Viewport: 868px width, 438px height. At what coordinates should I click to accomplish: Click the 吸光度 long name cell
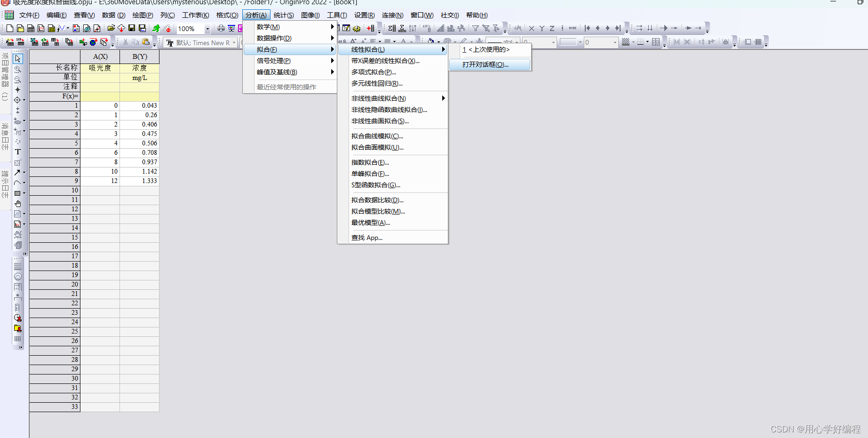(100, 68)
